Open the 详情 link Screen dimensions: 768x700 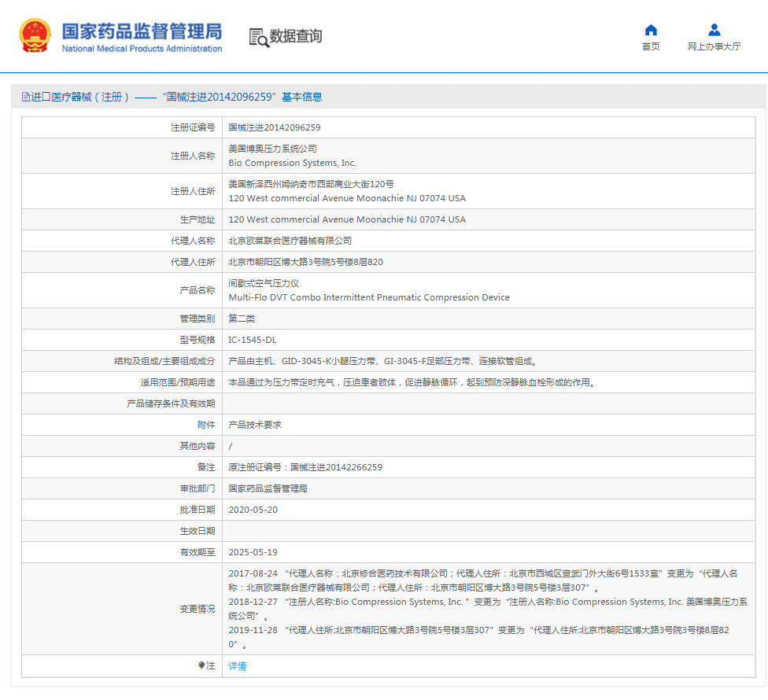(x=238, y=666)
